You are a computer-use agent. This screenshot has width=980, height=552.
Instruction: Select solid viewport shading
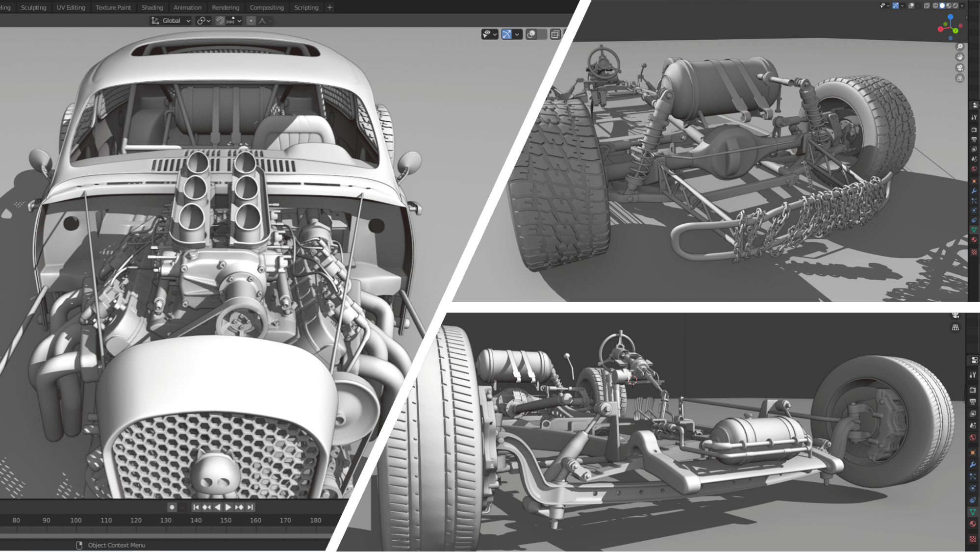click(942, 6)
